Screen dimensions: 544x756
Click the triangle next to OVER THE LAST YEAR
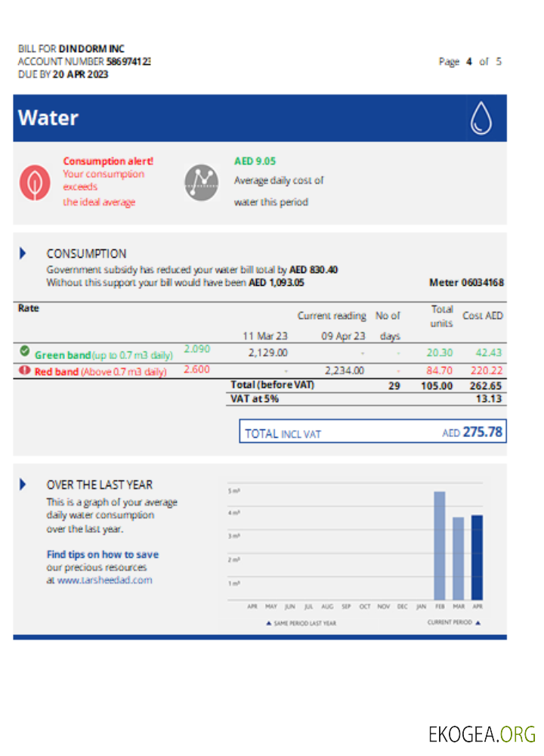pos(23,484)
